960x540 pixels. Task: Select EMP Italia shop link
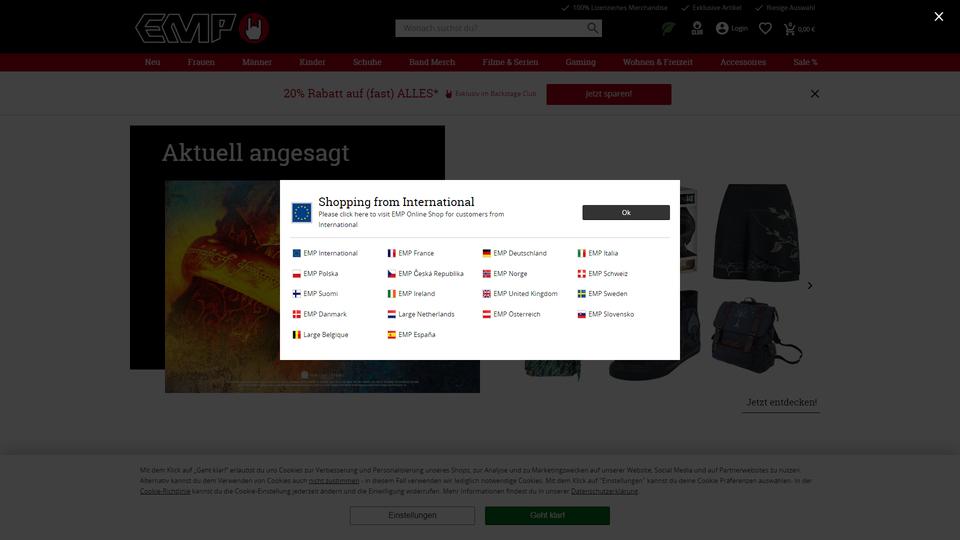click(x=598, y=253)
